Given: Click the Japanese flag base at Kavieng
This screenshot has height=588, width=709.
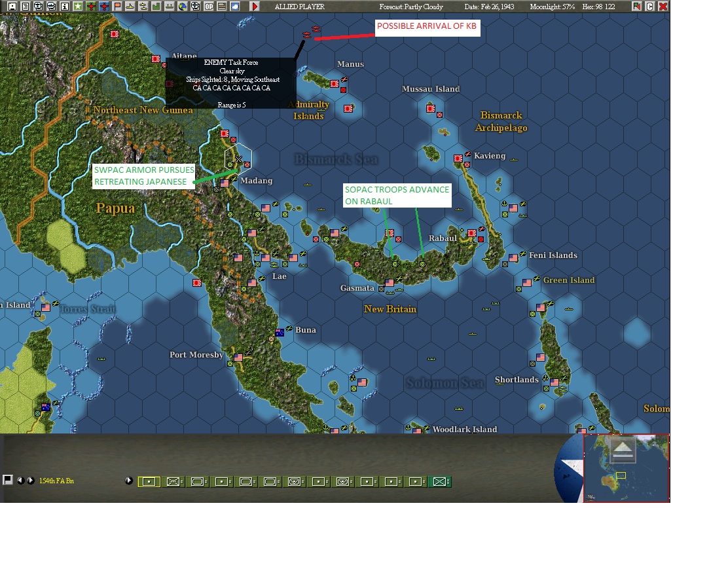Looking at the screenshot, I should coord(458,158).
